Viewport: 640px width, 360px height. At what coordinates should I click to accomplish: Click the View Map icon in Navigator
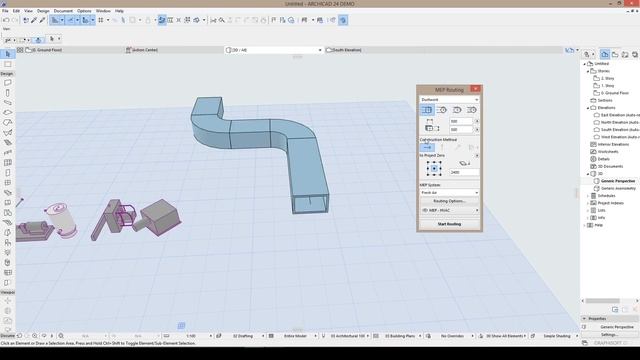tap(615, 54)
